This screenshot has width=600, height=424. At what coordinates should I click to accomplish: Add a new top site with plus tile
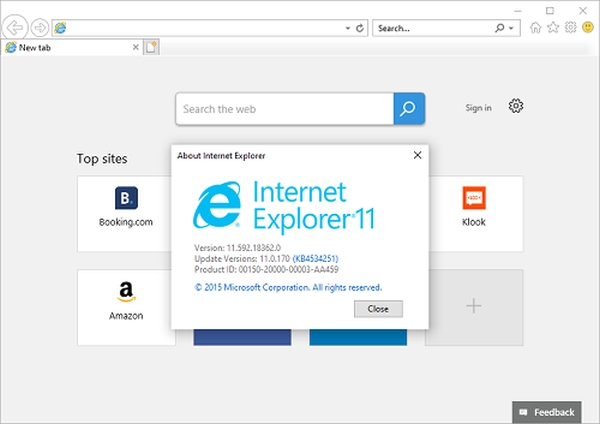pyautogui.click(x=474, y=307)
